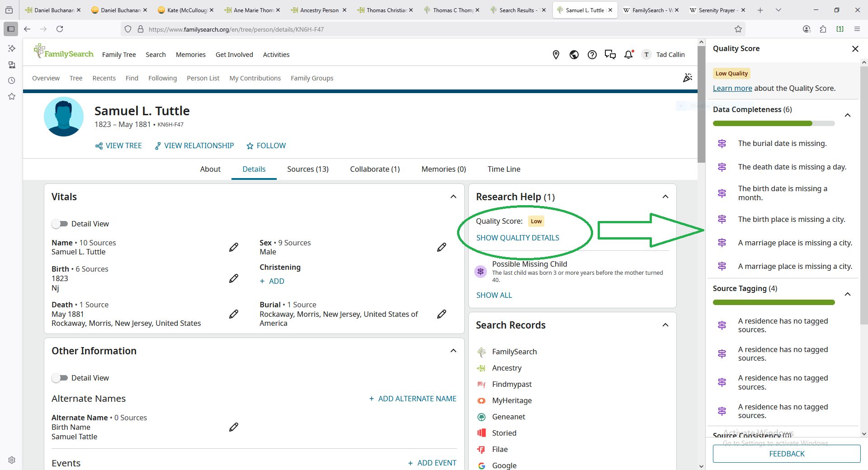Click the edit pencil beside Birth
Image resolution: width=868 pixels, height=470 pixels.
[x=234, y=278]
